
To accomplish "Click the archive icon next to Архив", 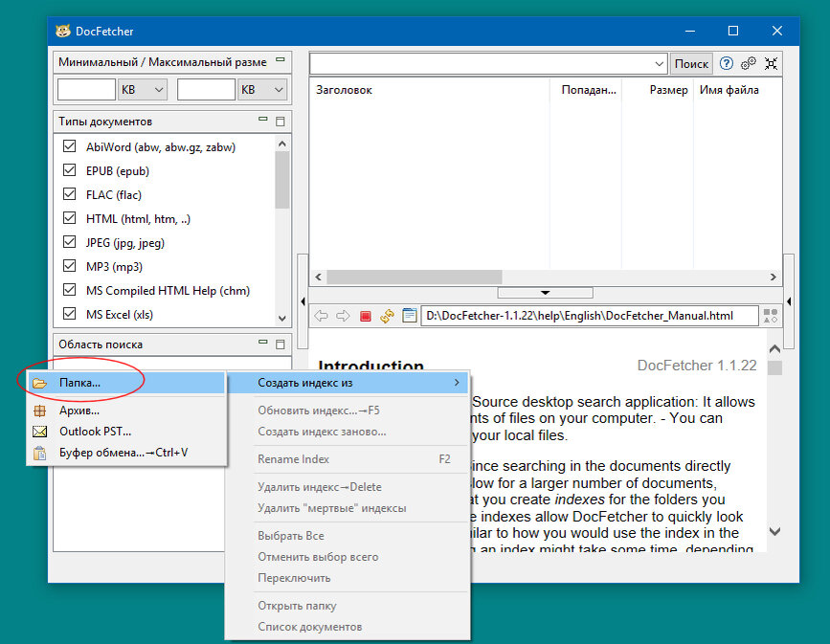I will (39, 411).
